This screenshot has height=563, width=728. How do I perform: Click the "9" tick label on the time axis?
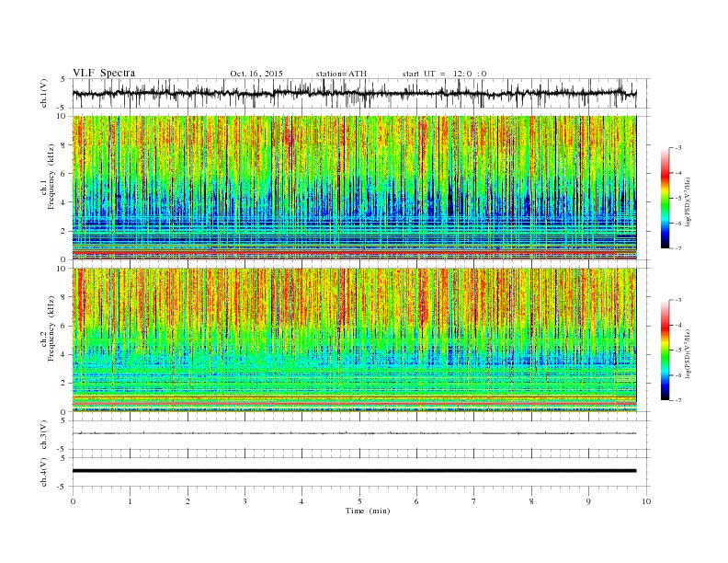588,501
